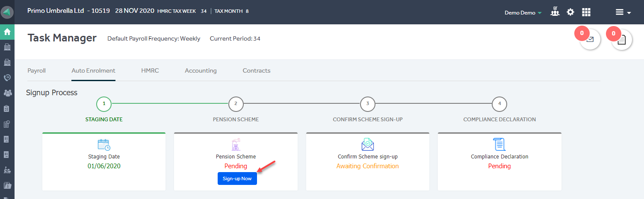This screenshot has width=644, height=199.
Task: Click the mail notification icon with badge
Action: coord(590,39)
